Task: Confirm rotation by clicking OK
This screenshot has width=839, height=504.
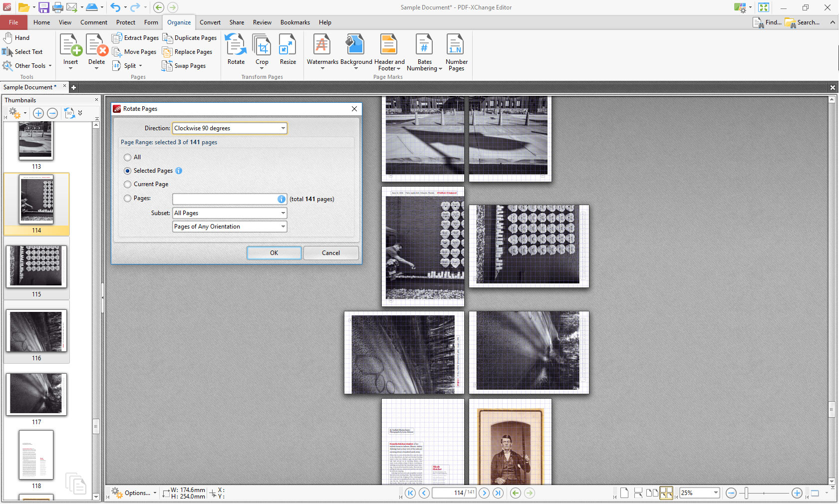Action: pos(274,252)
